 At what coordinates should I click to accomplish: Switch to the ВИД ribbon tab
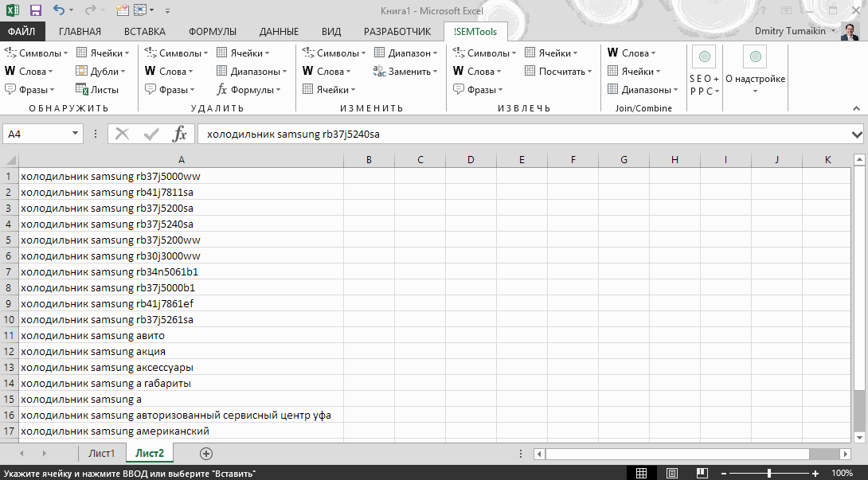(331, 32)
